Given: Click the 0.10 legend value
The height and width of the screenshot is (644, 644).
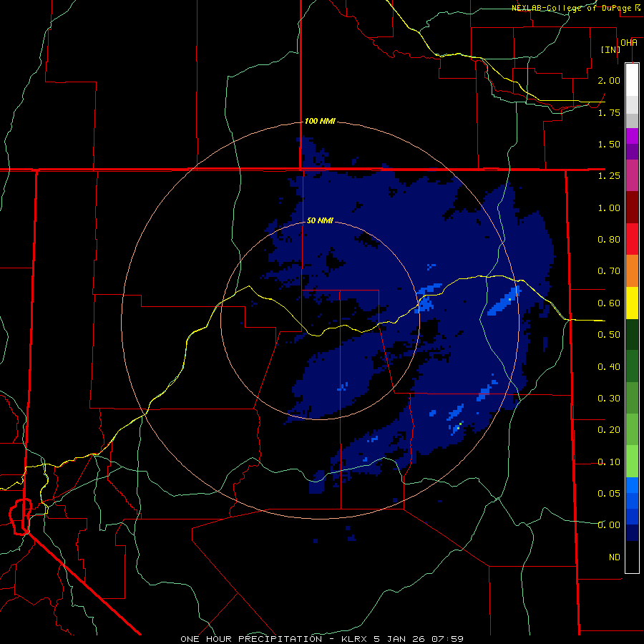Looking at the screenshot, I should pos(609,462).
